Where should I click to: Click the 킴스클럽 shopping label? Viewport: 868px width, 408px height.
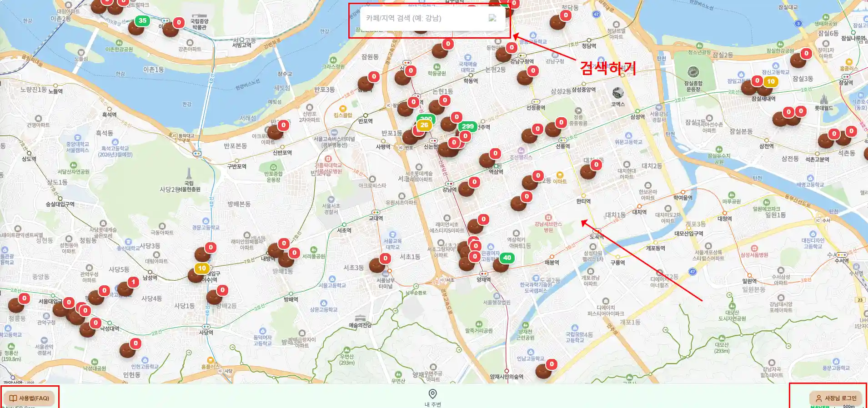(343, 115)
